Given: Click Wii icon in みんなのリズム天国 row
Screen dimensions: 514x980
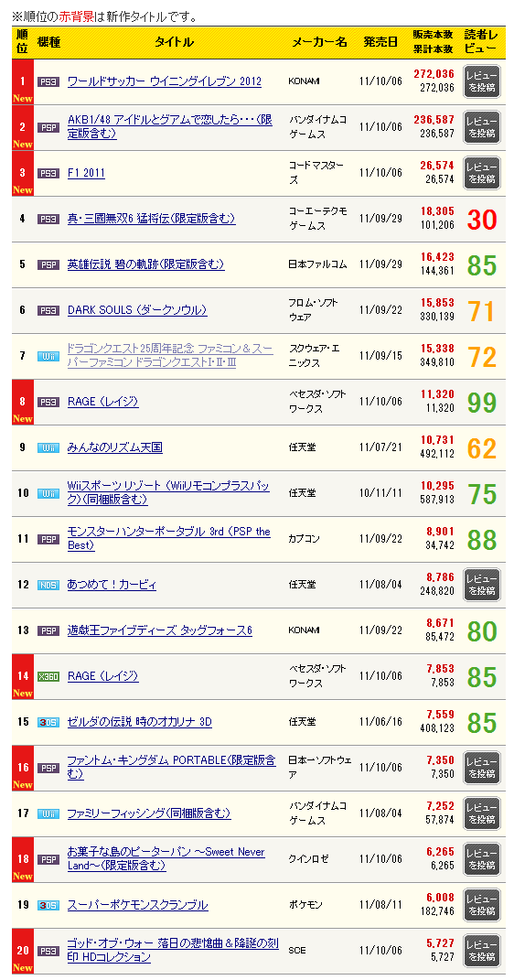Looking at the screenshot, I should click(x=48, y=447).
